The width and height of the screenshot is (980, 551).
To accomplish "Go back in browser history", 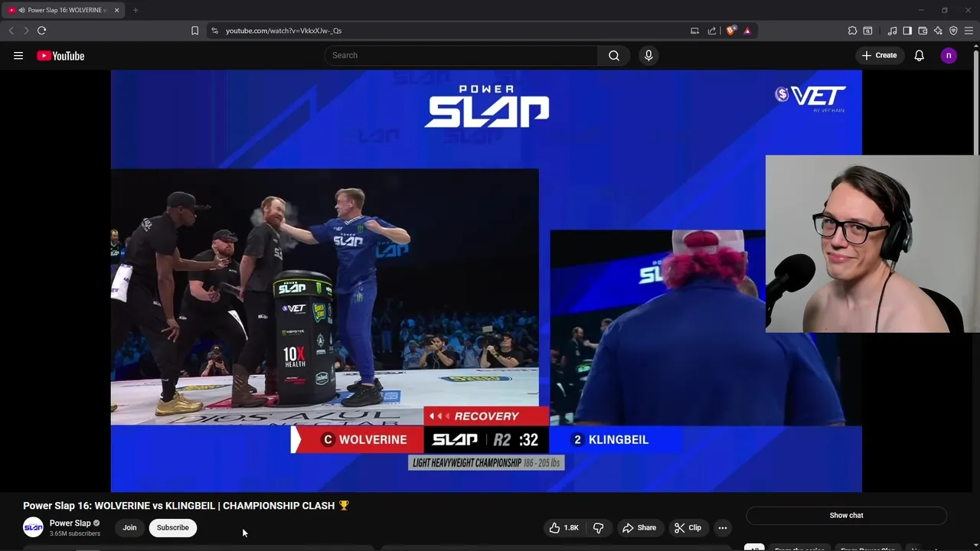I will [11, 31].
